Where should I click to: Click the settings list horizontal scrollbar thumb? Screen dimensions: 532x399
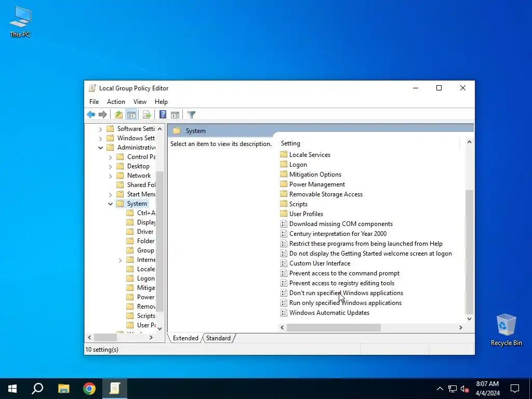pyautogui.click(x=334, y=327)
